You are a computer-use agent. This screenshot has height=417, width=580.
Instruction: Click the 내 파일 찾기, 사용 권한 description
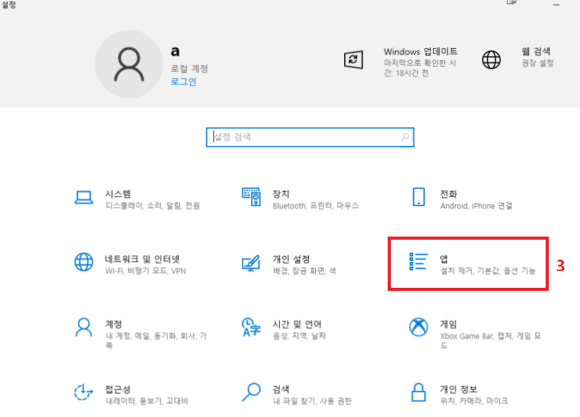312,401
